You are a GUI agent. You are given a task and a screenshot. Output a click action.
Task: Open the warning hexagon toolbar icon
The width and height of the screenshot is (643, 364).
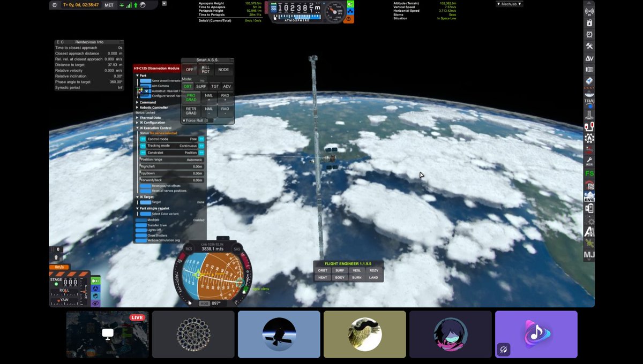pos(589,139)
